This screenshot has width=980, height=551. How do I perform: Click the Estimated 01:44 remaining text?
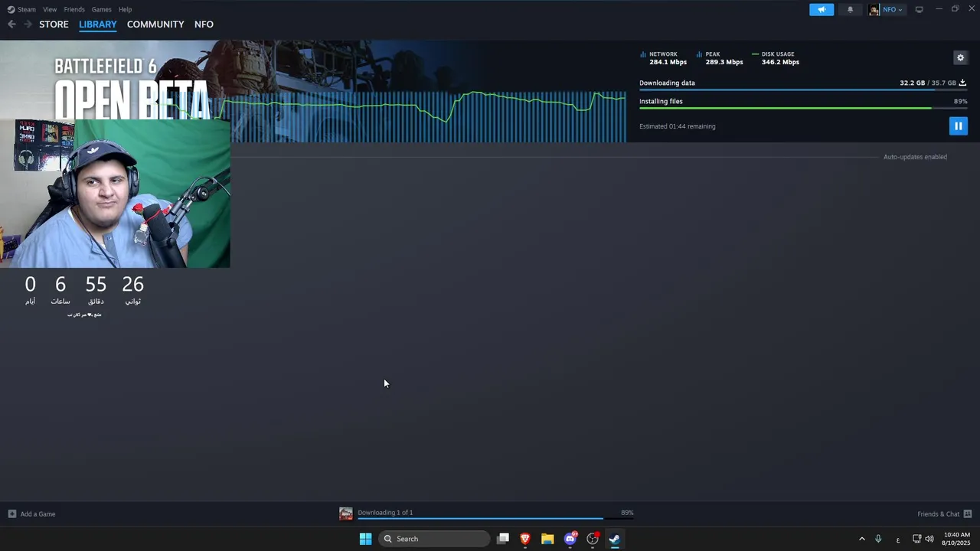(x=677, y=126)
